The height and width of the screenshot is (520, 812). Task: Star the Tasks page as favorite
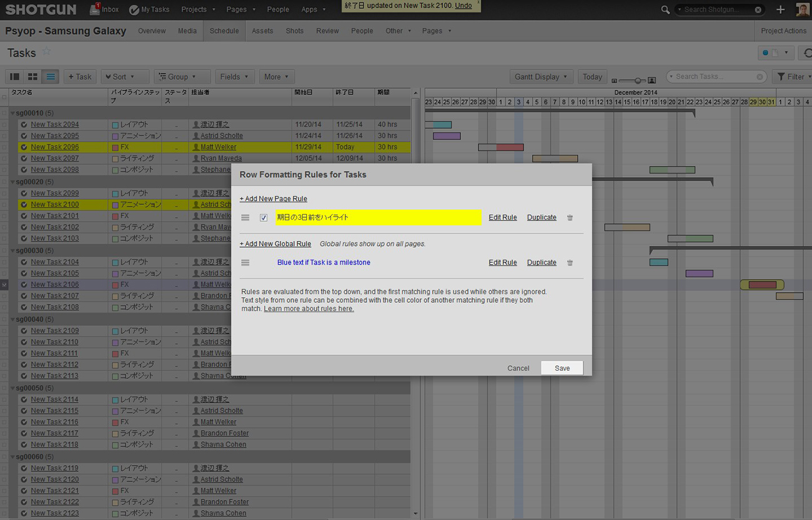pyautogui.click(x=46, y=52)
